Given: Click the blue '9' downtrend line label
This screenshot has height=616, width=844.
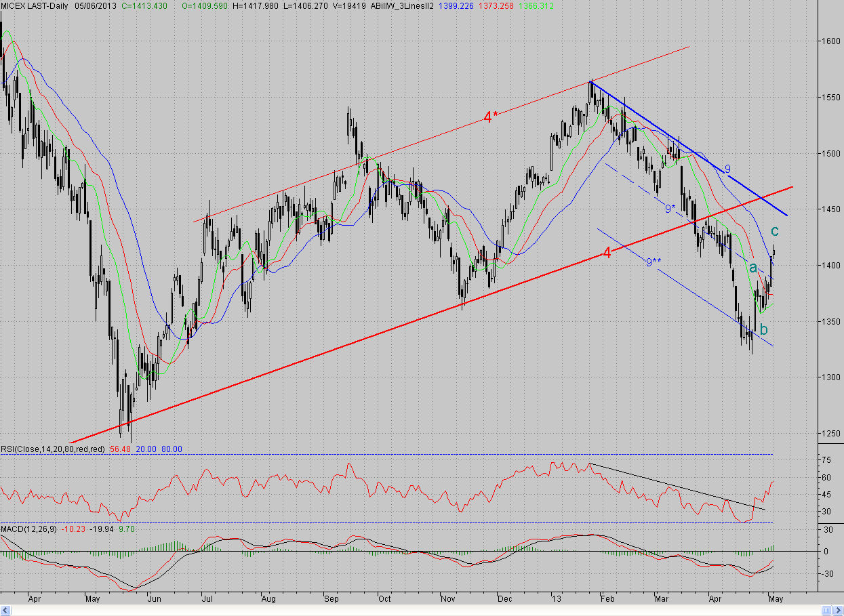Looking at the screenshot, I should point(727,169).
